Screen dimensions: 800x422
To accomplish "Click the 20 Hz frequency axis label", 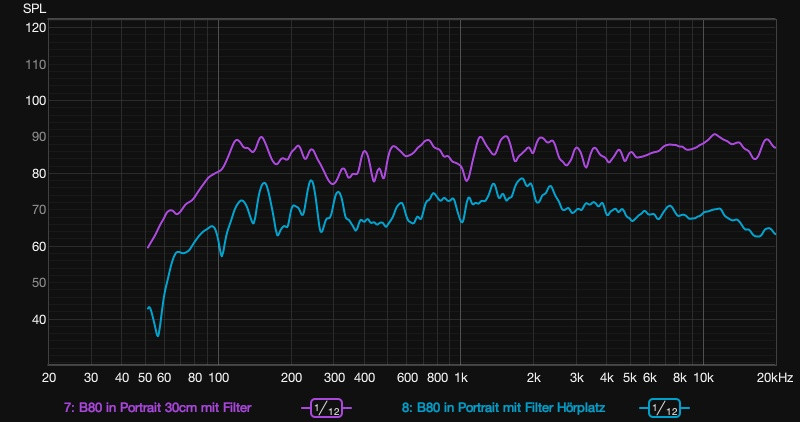I will pyautogui.click(x=48, y=378).
